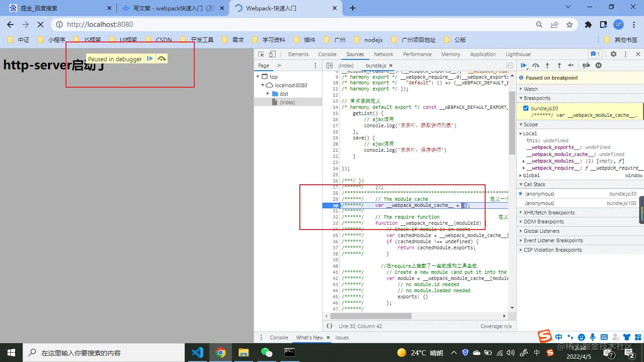Click the code editor vertical scrollbar
The height and width of the screenshot is (362, 644).
point(512,123)
